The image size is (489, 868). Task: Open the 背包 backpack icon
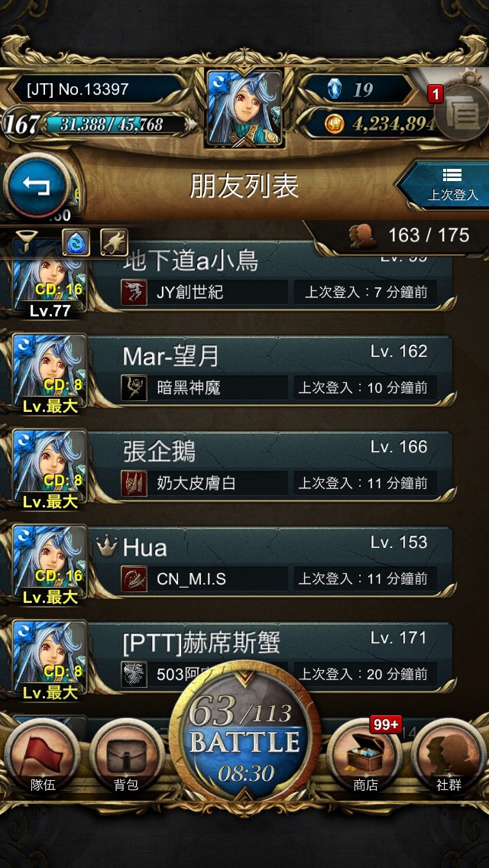click(x=126, y=756)
